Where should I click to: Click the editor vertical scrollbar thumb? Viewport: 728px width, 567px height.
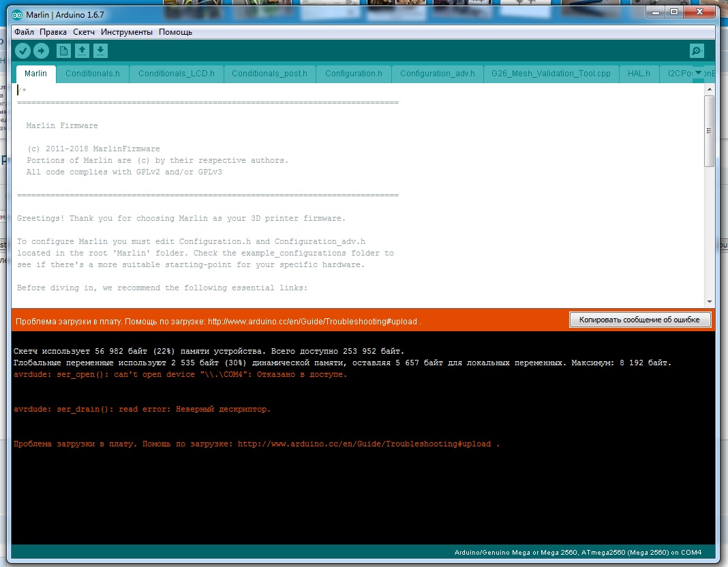coord(709,131)
